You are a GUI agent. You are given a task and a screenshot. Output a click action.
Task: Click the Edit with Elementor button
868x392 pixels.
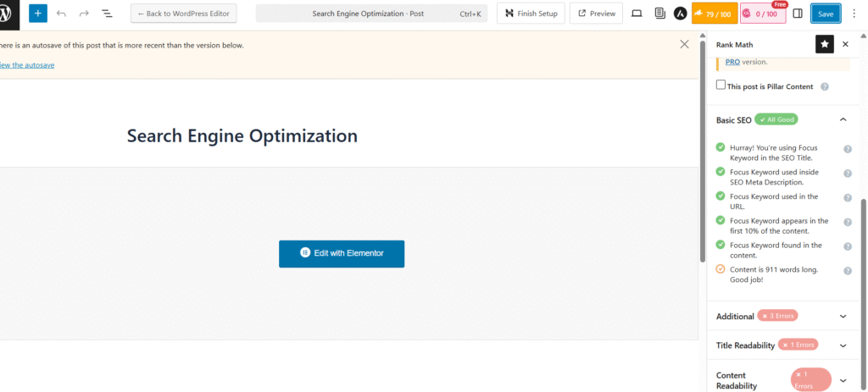pos(342,253)
